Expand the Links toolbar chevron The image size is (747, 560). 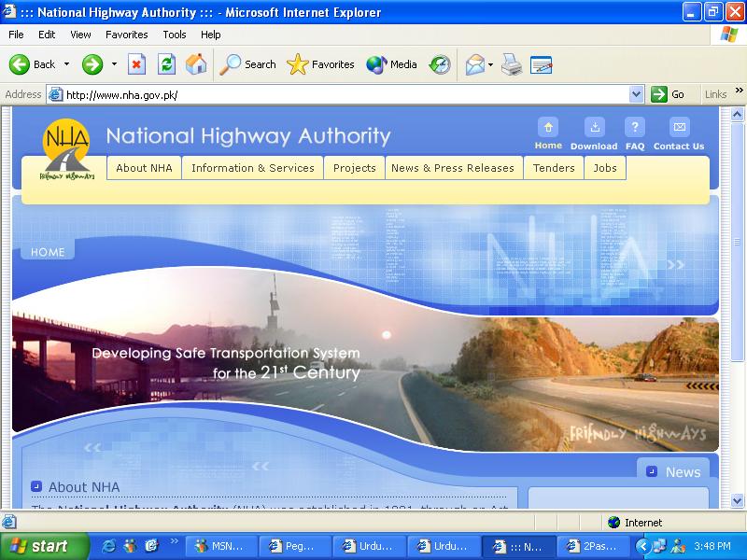(x=740, y=90)
